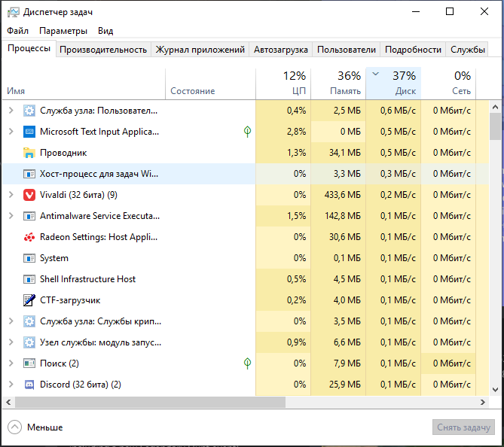Click the green leaf icon on the Поиск row
The width and height of the screenshot is (504, 447).
tap(248, 363)
